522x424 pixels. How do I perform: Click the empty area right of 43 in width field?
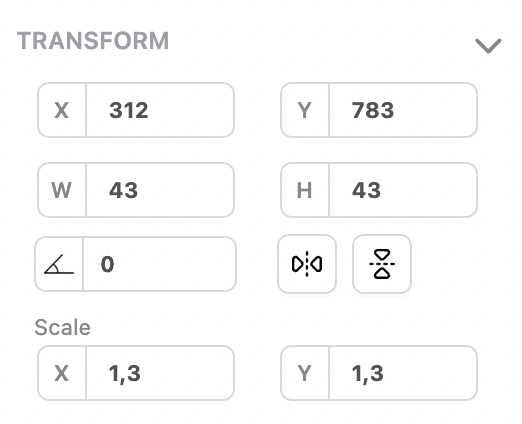187,190
